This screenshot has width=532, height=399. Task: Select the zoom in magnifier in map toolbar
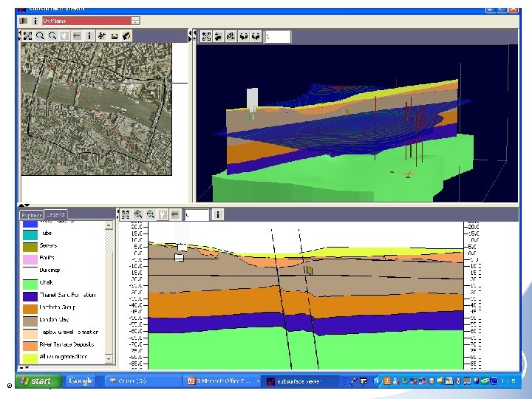(40, 35)
